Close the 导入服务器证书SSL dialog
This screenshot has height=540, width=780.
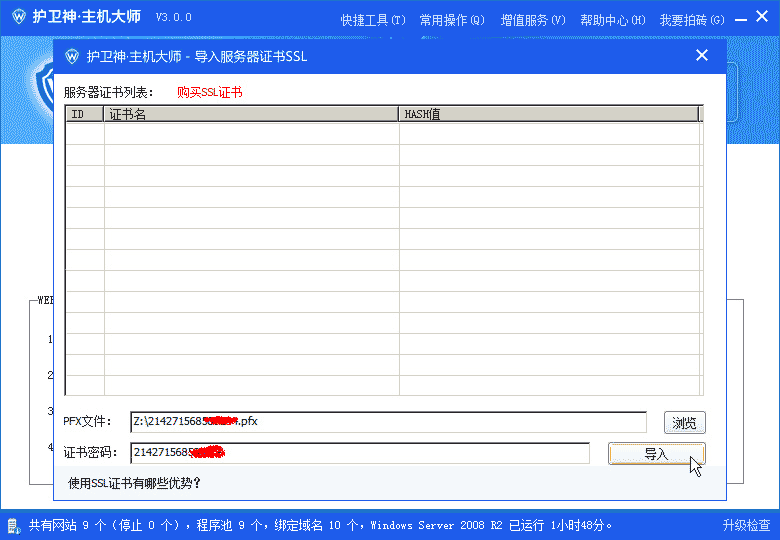[702, 55]
